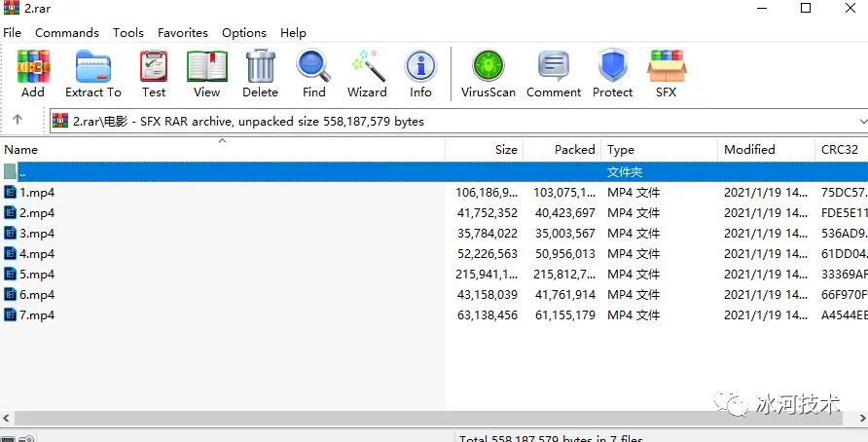Viewport: 868px width, 442px height.
Task: Expand the address bar dropdown arrow
Action: click(x=862, y=122)
